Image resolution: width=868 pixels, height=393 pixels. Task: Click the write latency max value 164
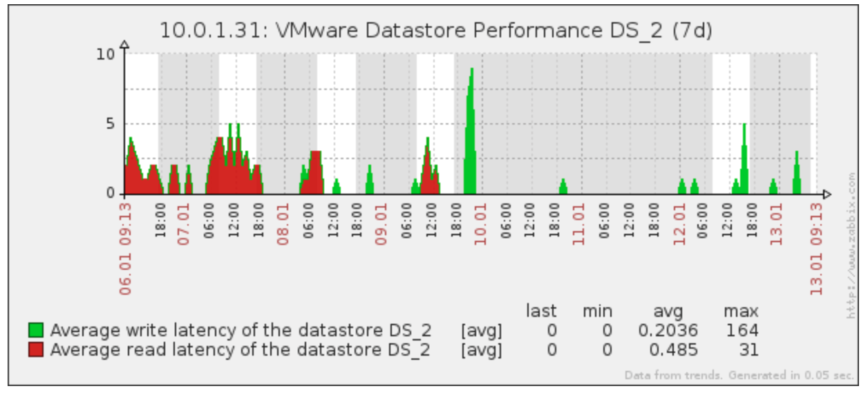tap(741, 330)
